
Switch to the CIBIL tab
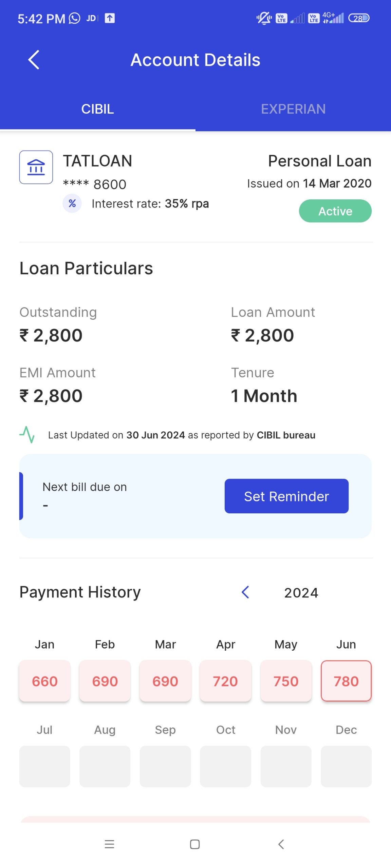[x=98, y=109]
